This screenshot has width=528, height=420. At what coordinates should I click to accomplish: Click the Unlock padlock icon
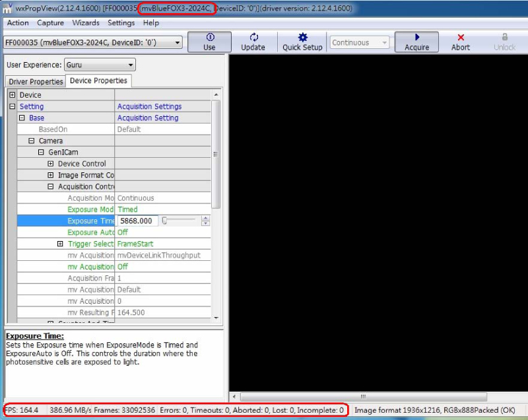tap(505, 42)
